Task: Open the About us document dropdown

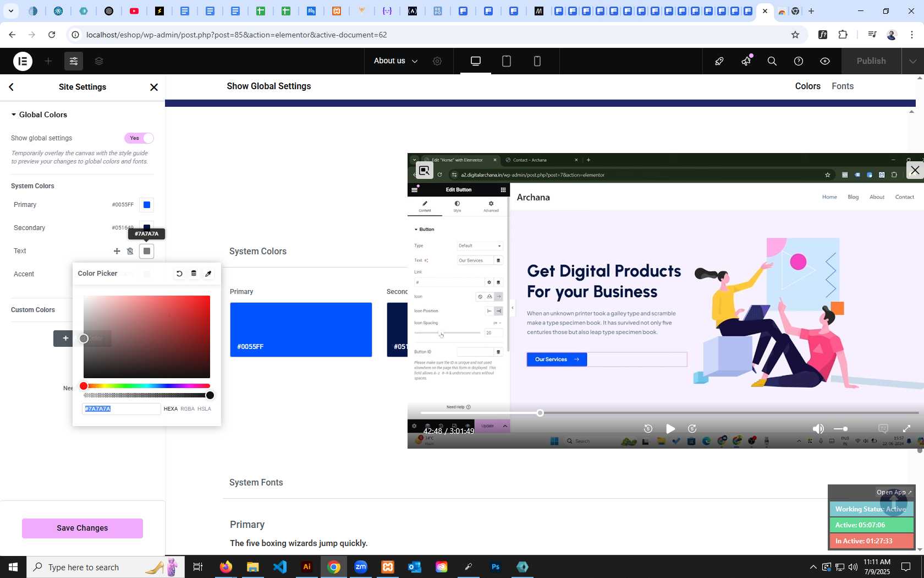Action: click(x=395, y=61)
